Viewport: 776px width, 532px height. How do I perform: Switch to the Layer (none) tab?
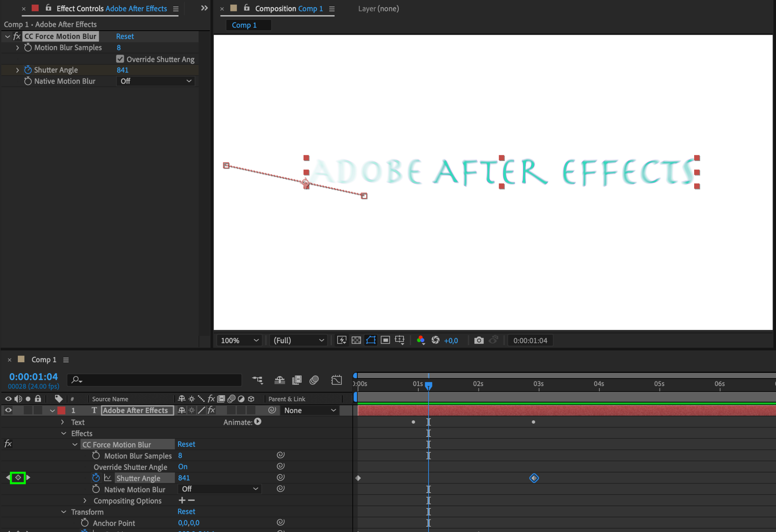point(379,8)
